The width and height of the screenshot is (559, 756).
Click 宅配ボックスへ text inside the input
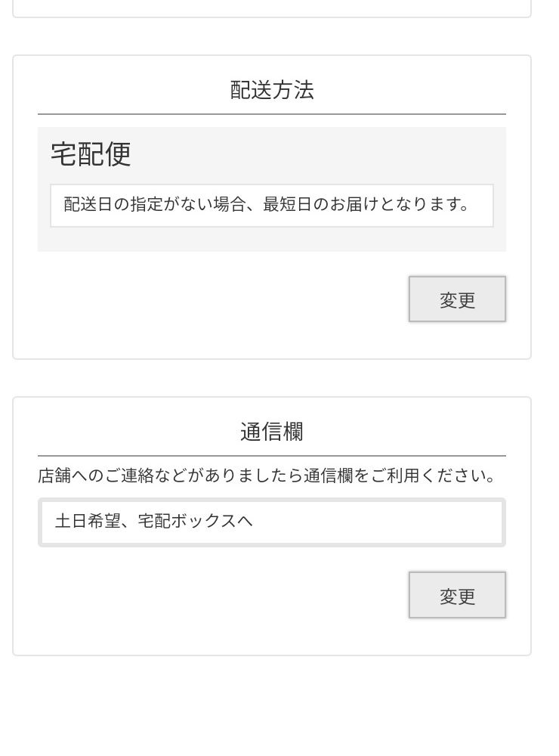pyautogui.click(x=195, y=522)
